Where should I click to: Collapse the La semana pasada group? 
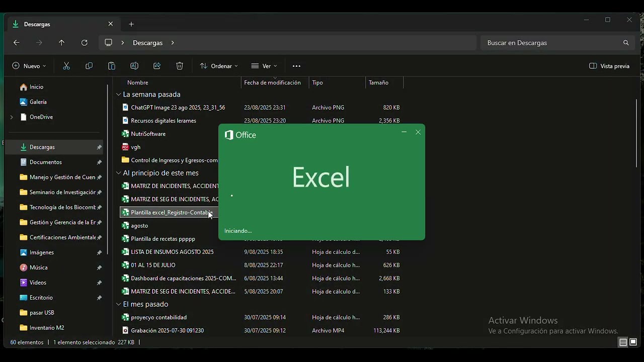click(119, 94)
